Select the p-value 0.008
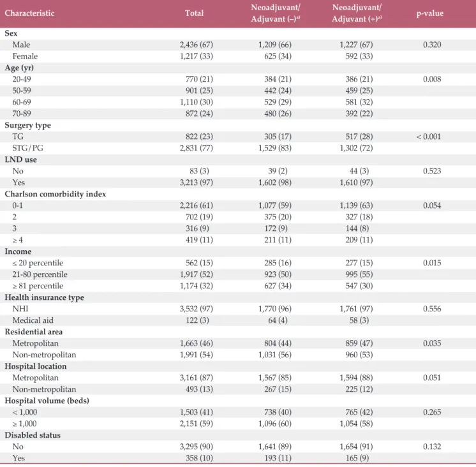Viewport: 476px width, 467px height. pyautogui.click(x=432, y=79)
